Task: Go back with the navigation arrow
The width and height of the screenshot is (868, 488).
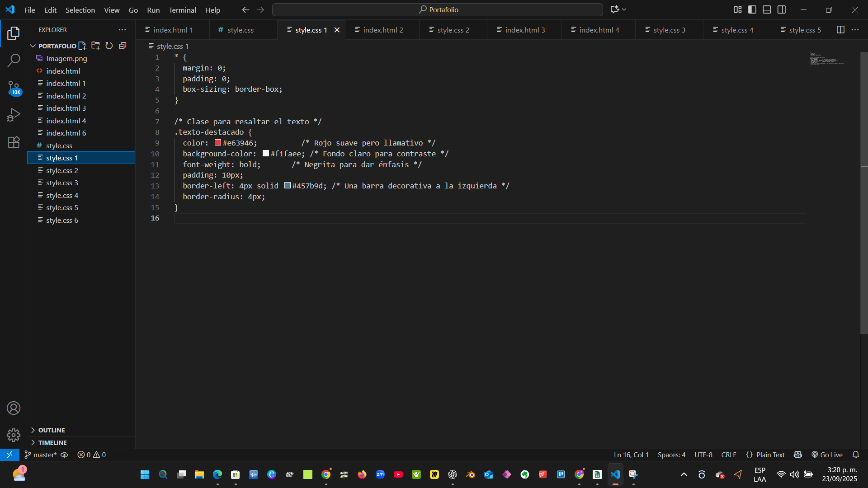Action: pyautogui.click(x=245, y=9)
